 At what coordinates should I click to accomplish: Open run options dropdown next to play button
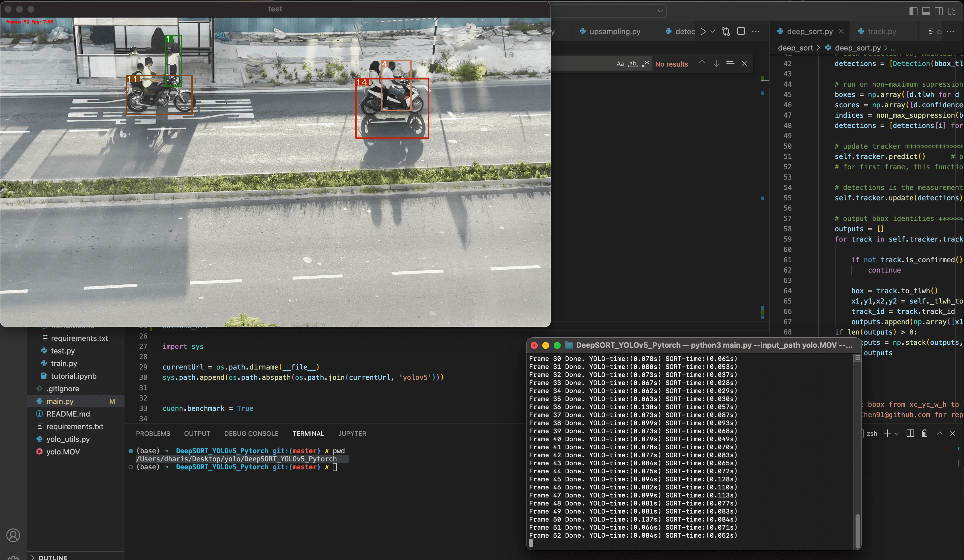713,31
